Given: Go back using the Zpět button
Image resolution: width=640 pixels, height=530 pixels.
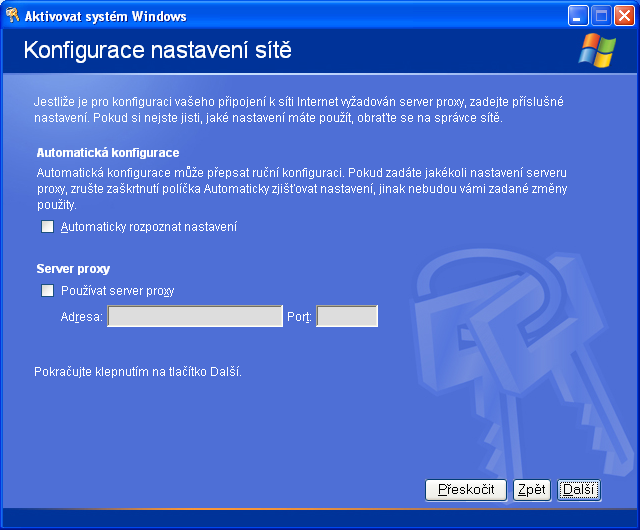Looking at the screenshot, I should coord(532,490).
